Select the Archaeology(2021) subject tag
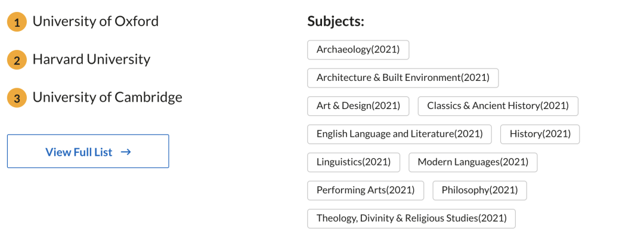The image size is (644, 244). click(x=358, y=49)
